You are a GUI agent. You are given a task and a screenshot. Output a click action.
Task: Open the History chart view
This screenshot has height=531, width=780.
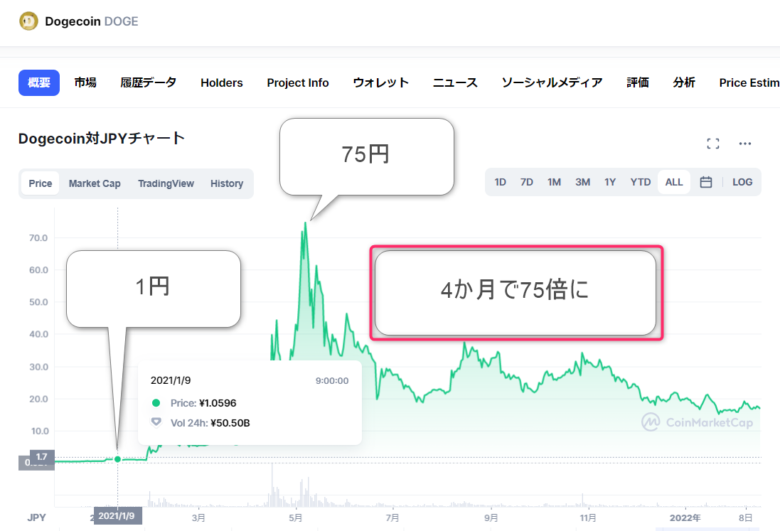(x=226, y=184)
